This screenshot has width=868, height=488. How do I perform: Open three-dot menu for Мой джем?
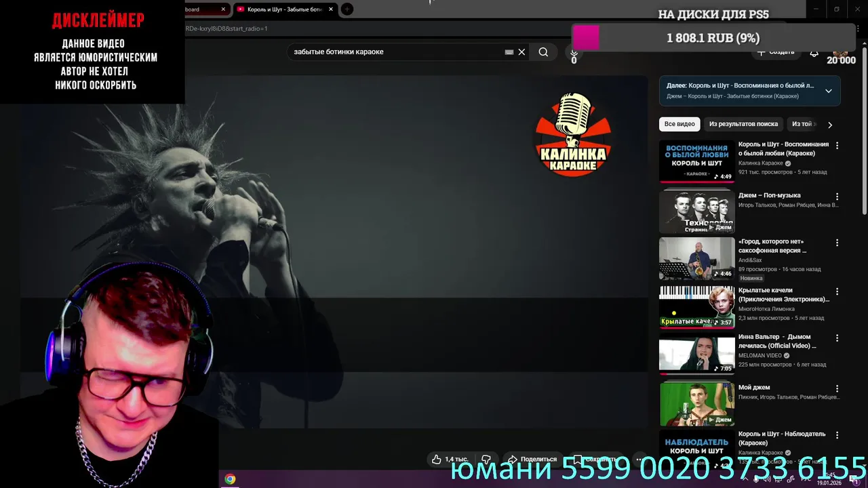coord(837,389)
